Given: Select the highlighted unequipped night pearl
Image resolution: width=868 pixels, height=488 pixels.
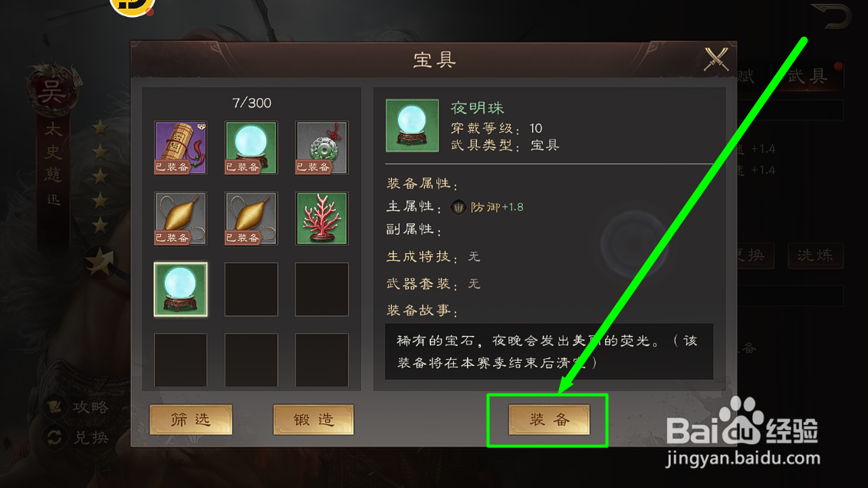Looking at the screenshot, I should 180,289.
